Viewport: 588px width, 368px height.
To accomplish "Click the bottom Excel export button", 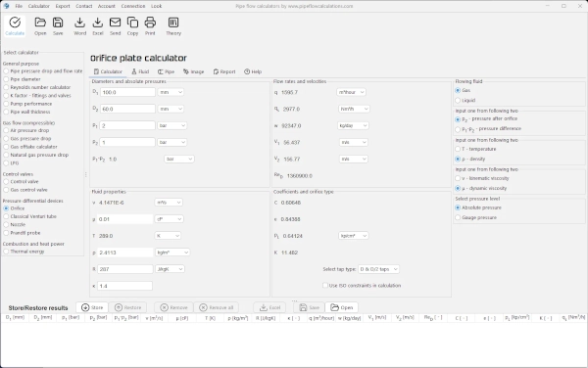I will (270, 307).
